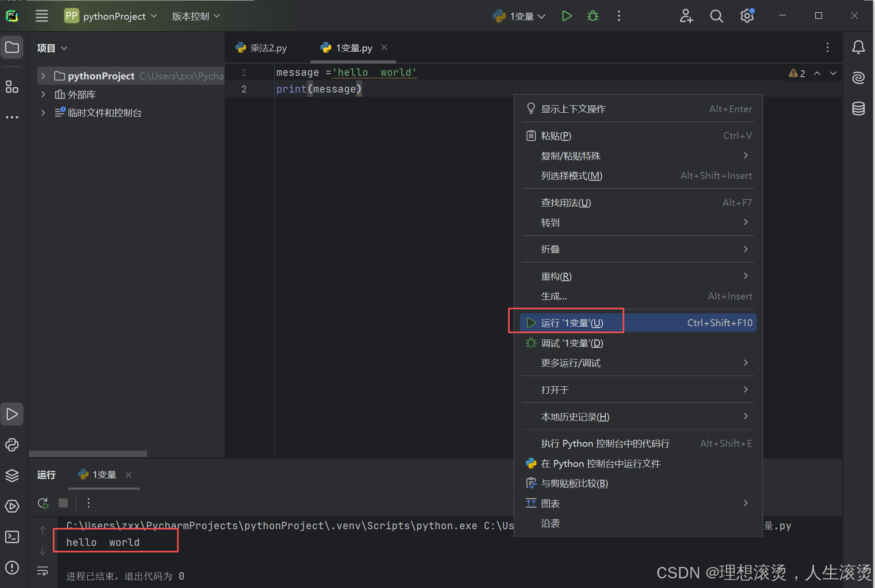The width and height of the screenshot is (875, 588).
Task: Expand the 临时文件和控制台 tree node
Action: 43,113
